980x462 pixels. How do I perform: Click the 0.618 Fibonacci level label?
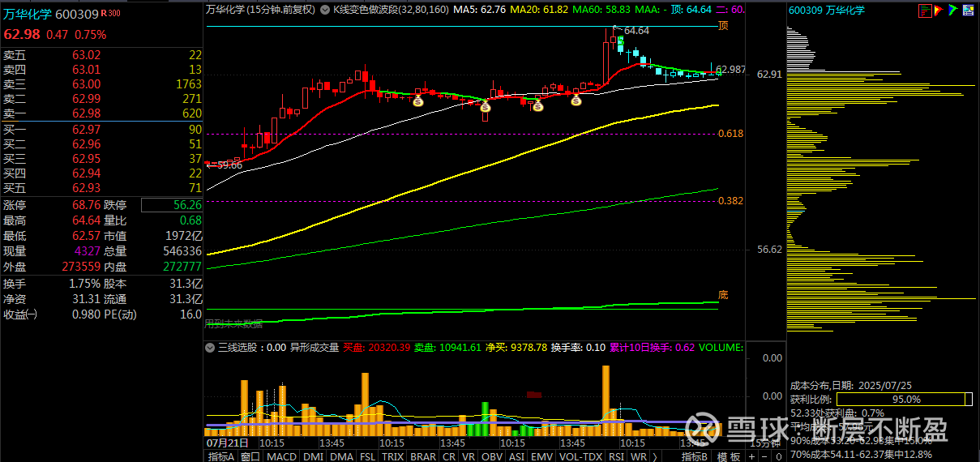730,133
